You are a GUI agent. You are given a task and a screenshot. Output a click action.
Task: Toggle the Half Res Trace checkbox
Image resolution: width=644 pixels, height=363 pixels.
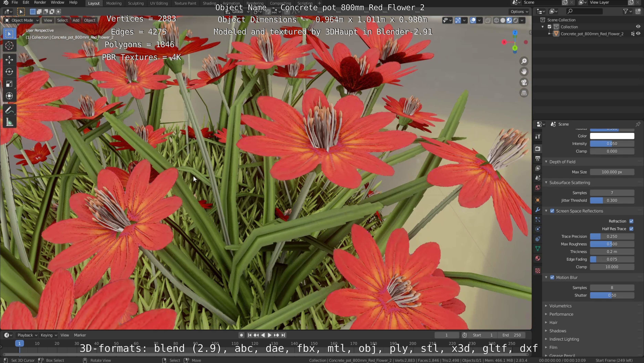click(x=631, y=229)
